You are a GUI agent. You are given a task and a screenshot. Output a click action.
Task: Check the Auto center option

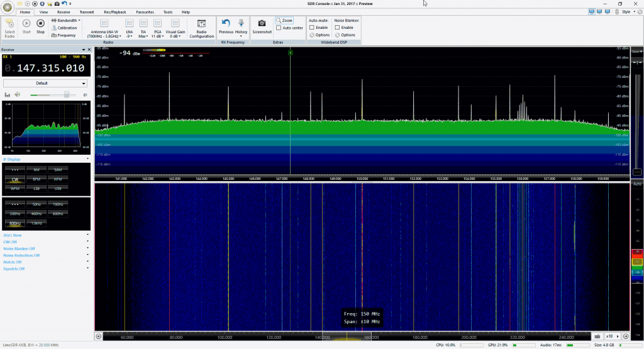(279, 28)
